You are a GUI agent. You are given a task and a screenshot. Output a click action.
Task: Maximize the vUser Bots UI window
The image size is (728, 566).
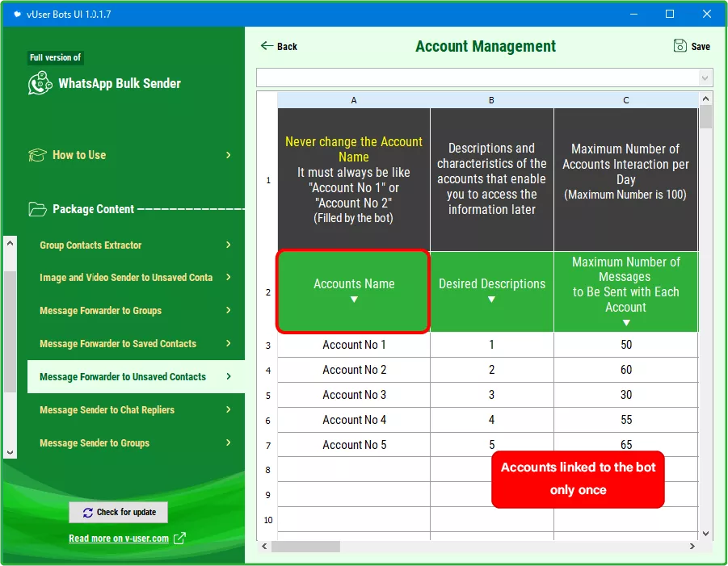pyautogui.click(x=670, y=14)
